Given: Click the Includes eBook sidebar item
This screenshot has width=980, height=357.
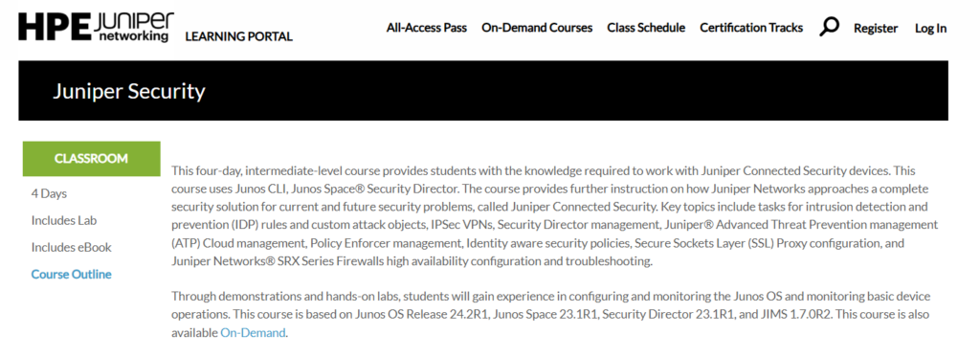Looking at the screenshot, I should [71, 248].
